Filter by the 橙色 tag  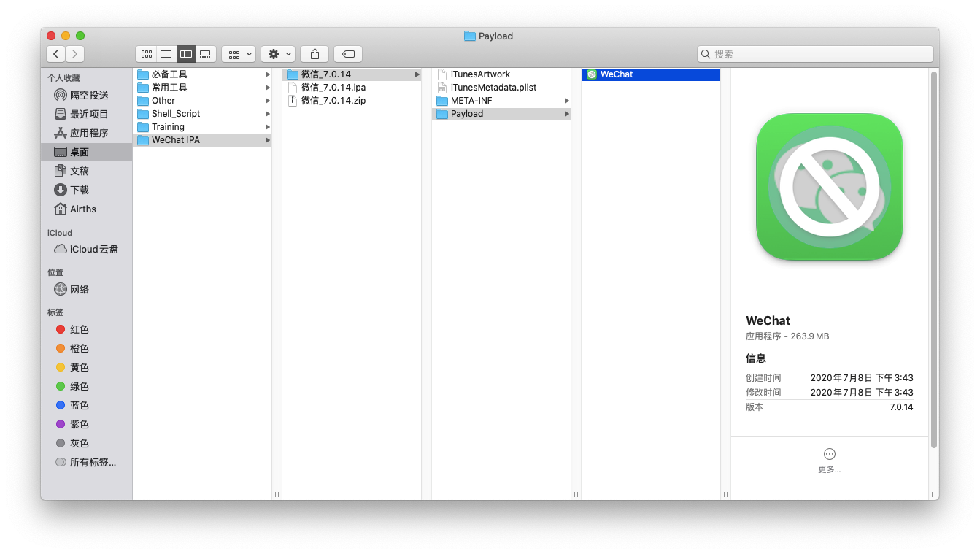point(86,348)
